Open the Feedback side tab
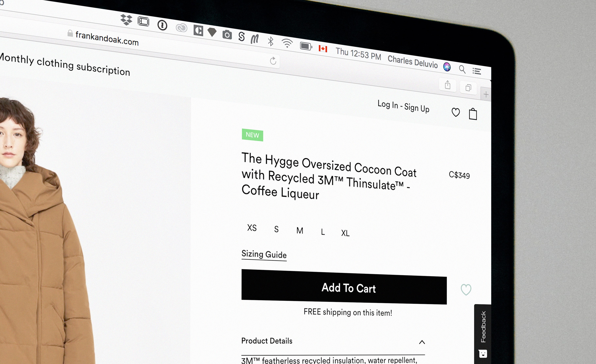Image resolution: width=596 pixels, height=364 pixels. tap(483, 334)
